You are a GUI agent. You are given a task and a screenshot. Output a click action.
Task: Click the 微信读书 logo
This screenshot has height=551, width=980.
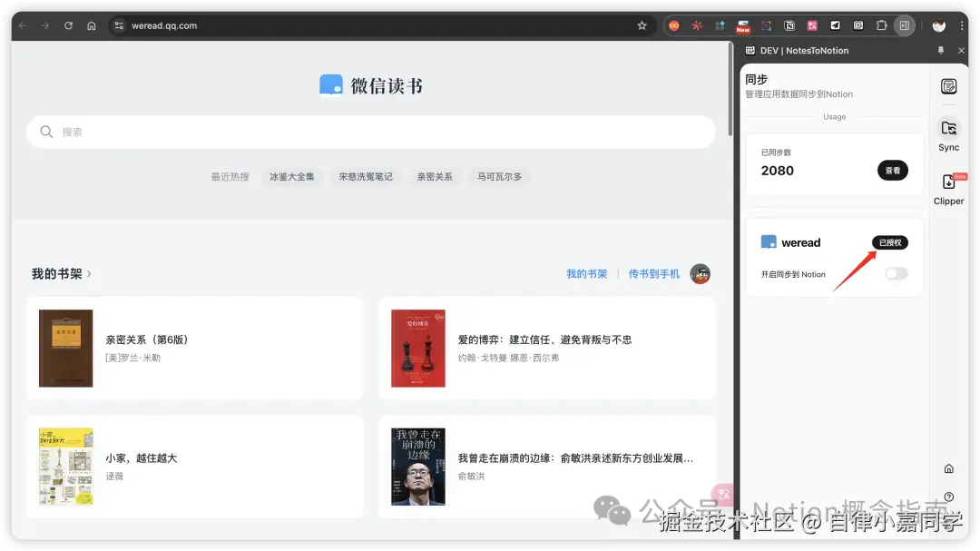tap(371, 85)
